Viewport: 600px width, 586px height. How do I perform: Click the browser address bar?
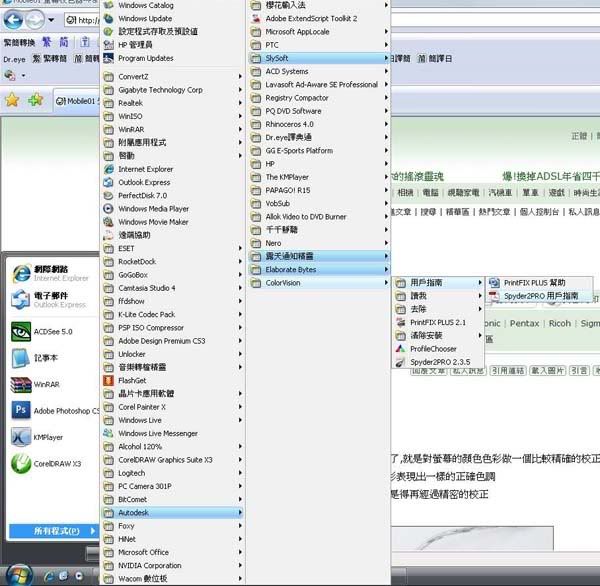[82, 20]
